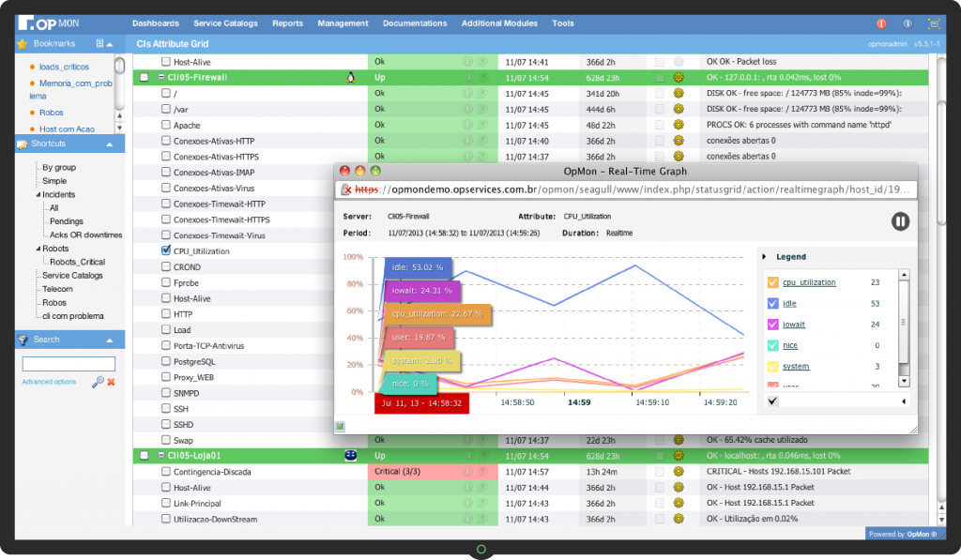Click the legend scrollbar down arrow
Screen dimensions: 961x560
[x=904, y=381]
